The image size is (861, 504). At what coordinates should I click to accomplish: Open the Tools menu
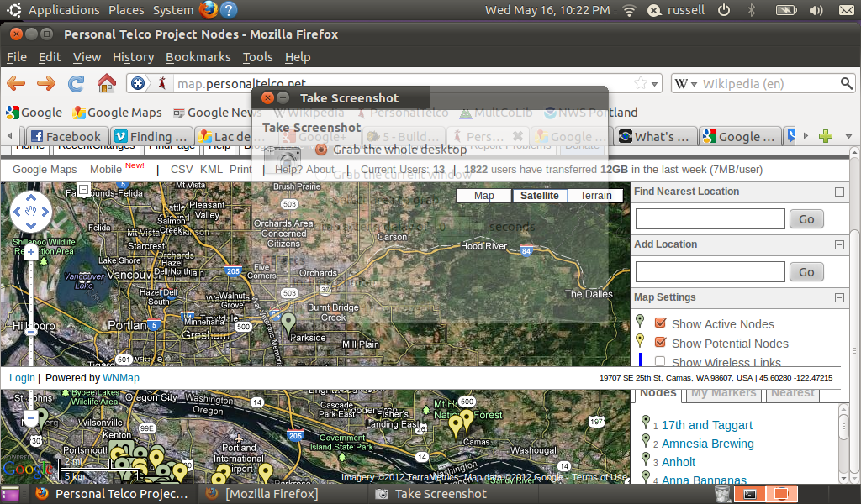(257, 57)
